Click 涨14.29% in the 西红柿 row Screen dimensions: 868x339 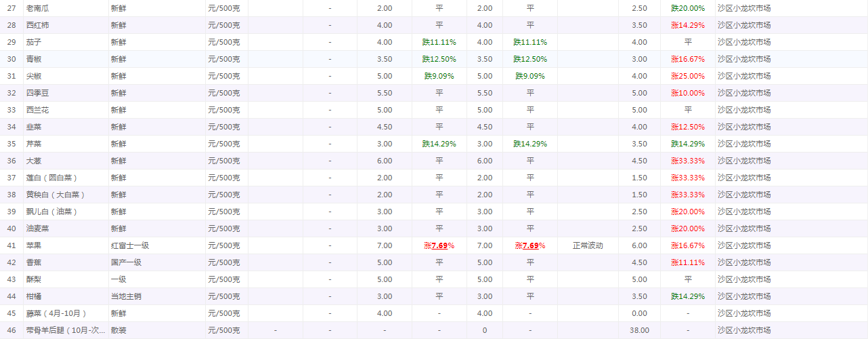tap(688, 25)
